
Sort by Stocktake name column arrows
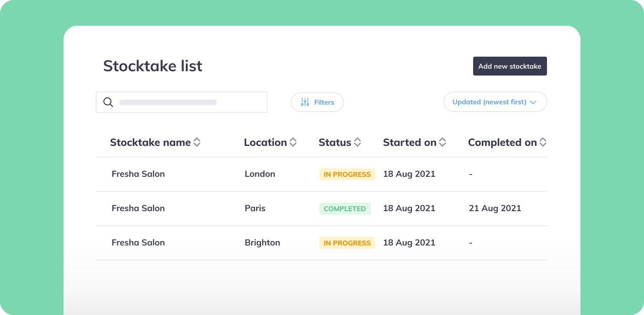tap(197, 142)
